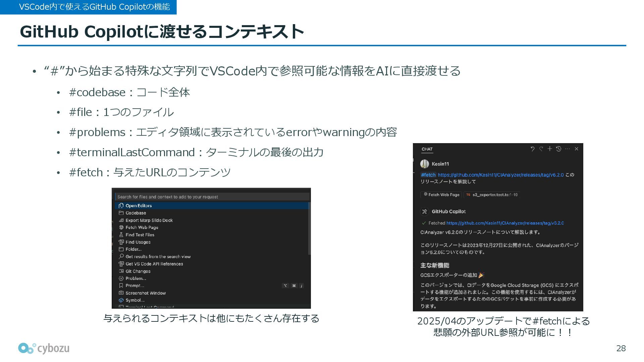Click the Fetch Web Page context chip

[x=441, y=195]
